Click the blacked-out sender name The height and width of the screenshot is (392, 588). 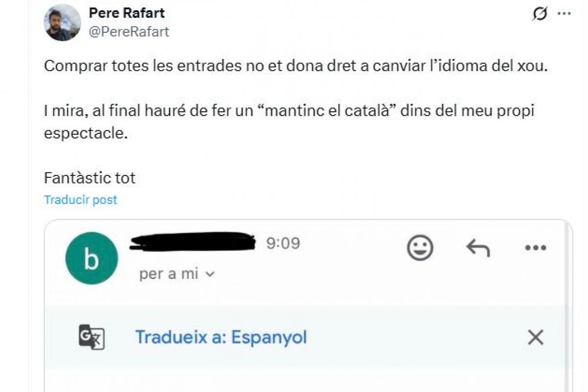pos(193,242)
